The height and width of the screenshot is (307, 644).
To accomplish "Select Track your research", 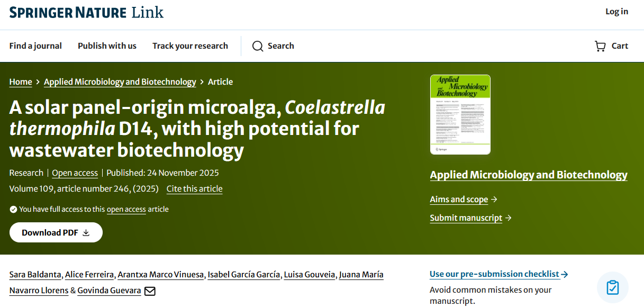I will pos(190,46).
